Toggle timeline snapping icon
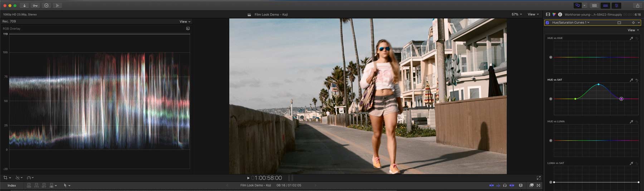Viewport: 644px width, 191px height. (512, 186)
